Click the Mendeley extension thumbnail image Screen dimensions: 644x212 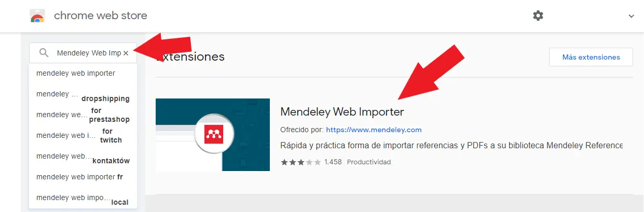[213, 135]
